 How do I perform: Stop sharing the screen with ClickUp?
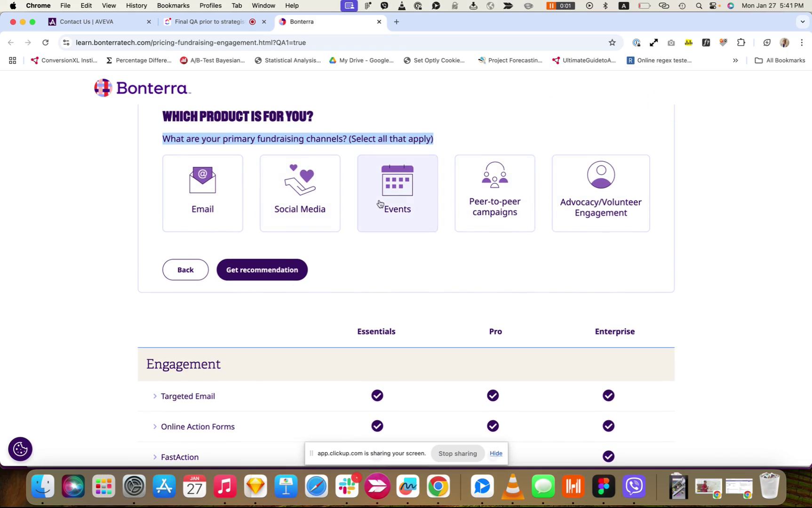[458, 453]
